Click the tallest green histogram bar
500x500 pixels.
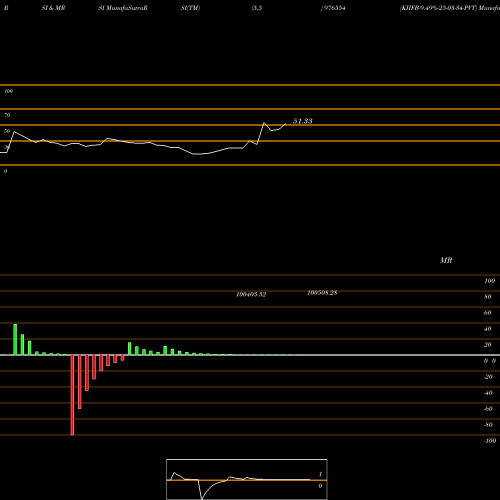tap(15, 339)
